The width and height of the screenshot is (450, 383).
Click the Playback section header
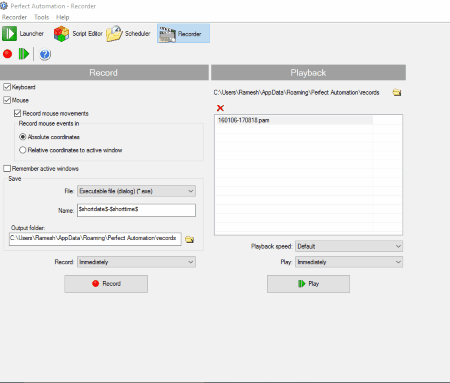[x=308, y=73]
